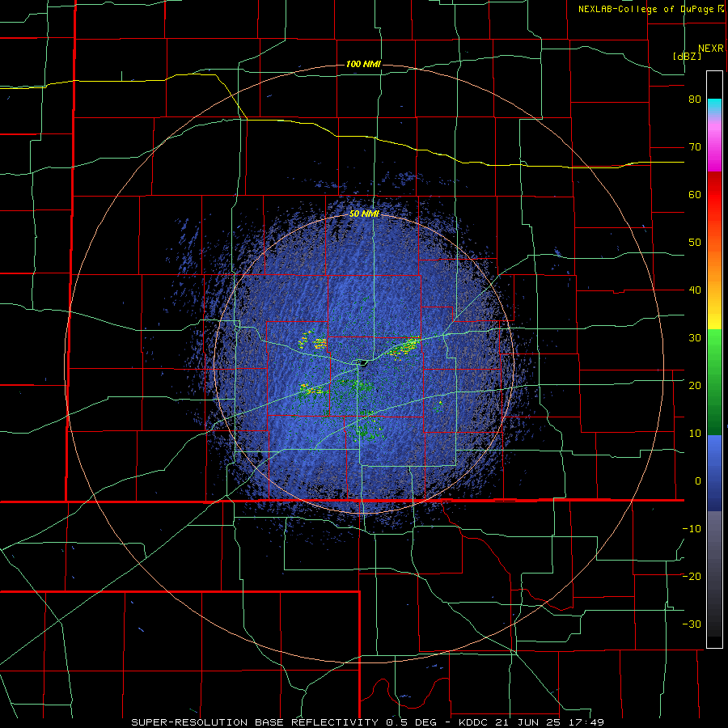Click the dBZ units label
728x728 pixels.
click(x=687, y=56)
